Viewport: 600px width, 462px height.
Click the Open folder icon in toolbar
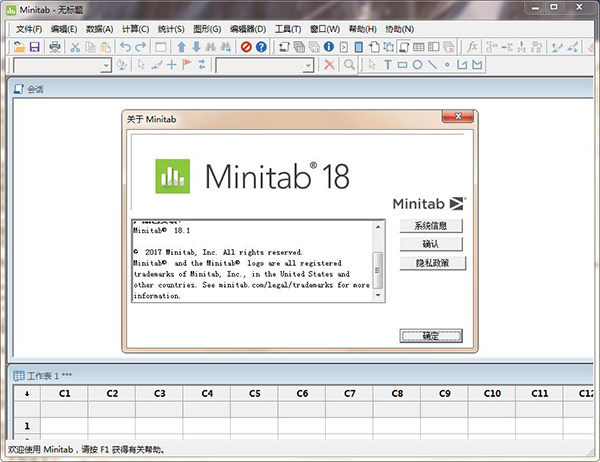point(20,47)
